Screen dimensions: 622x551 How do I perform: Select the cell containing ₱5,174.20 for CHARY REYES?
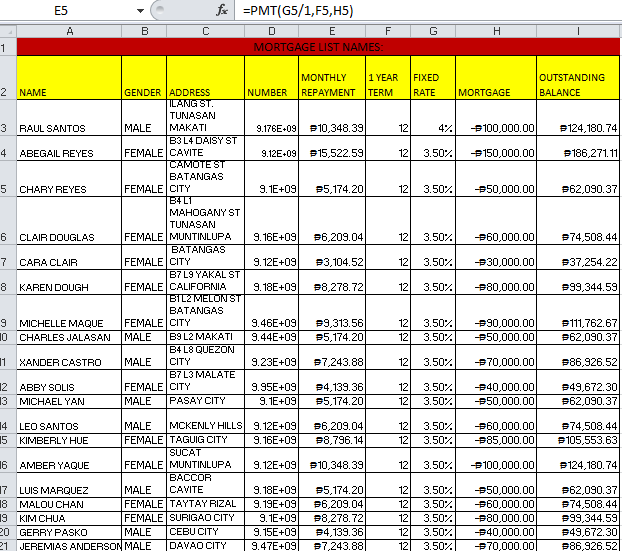point(332,179)
